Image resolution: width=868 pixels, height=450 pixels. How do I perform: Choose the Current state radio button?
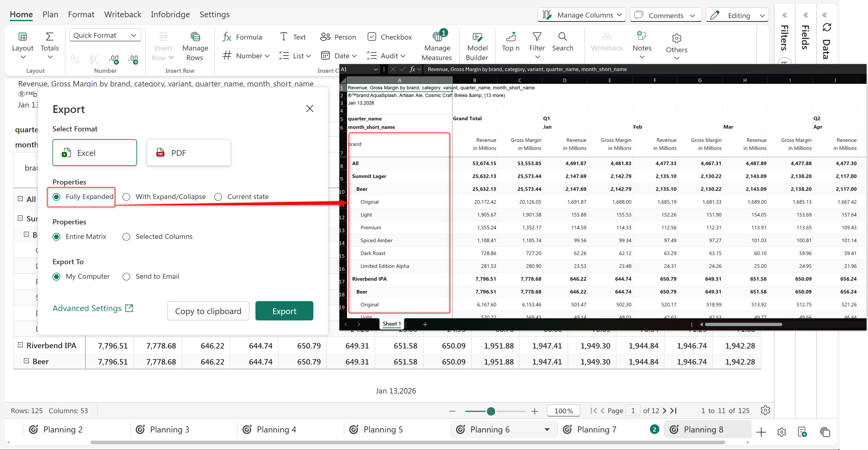(218, 197)
